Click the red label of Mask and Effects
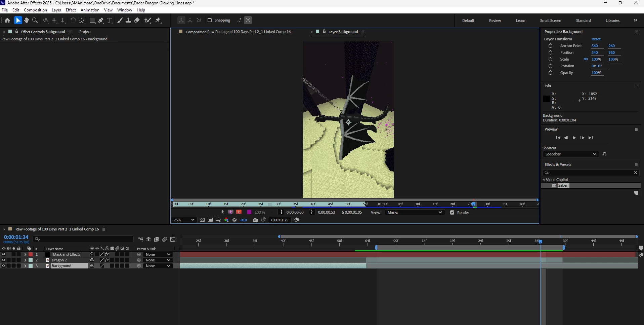644x325 pixels. coord(31,254)
